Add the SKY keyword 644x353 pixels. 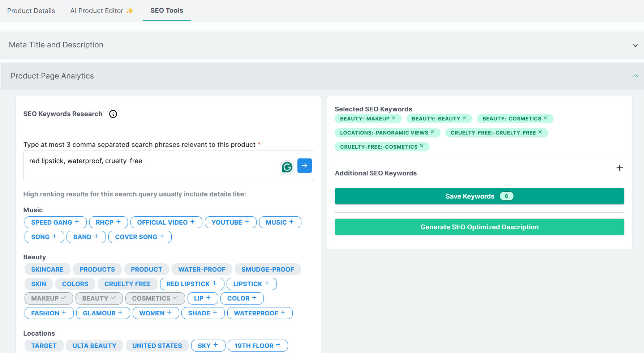click(208, 345)
